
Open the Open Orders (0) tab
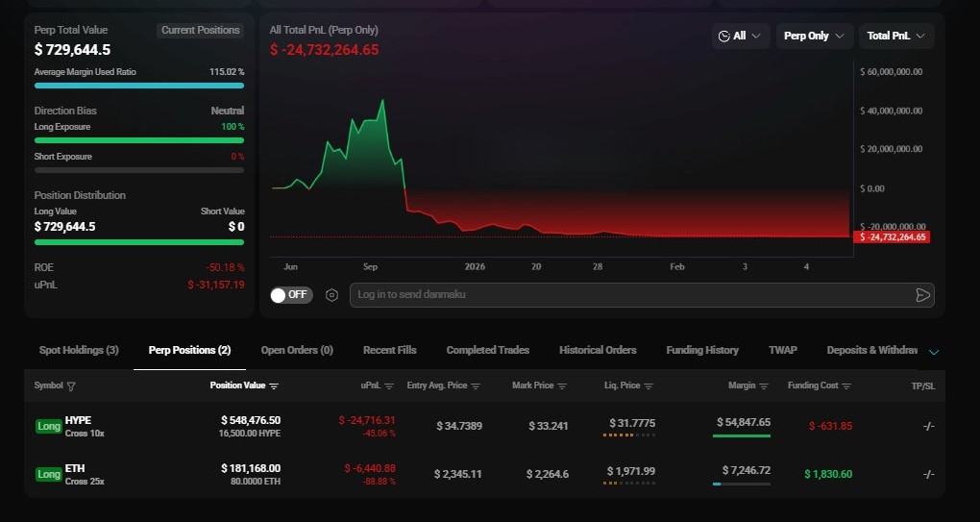(297, 350)
